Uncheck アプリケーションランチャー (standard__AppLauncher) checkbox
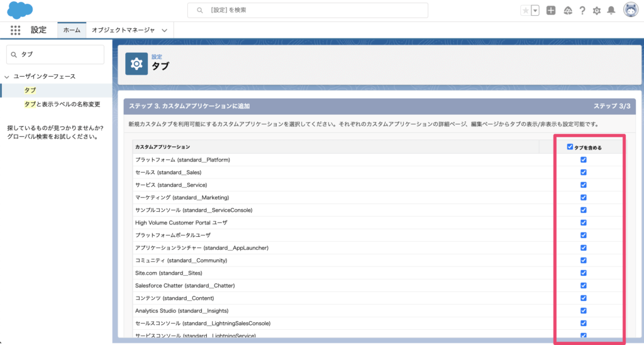Viewport: 644px width, 345px height. [x=583, y=248]
